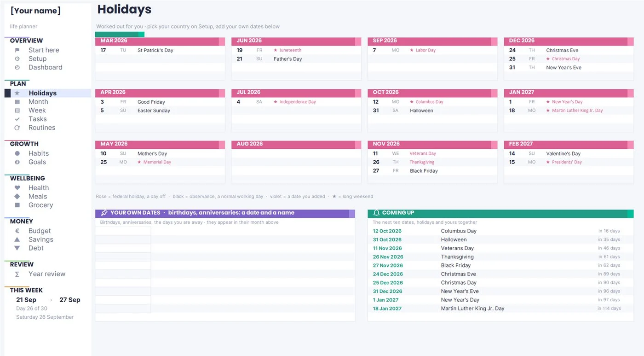Click the target icon beside Goals
The height and width of the screenshot is (356, 644).
coord(17,162)
